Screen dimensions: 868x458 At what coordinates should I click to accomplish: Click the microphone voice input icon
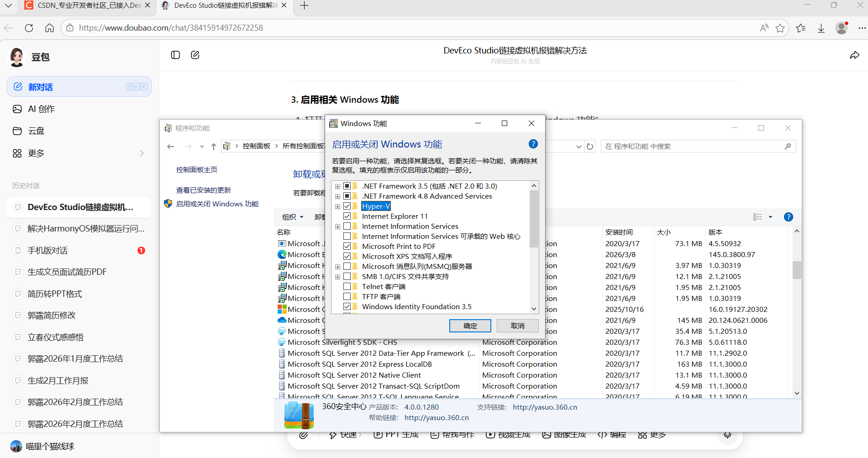click(x=727, y=435)
